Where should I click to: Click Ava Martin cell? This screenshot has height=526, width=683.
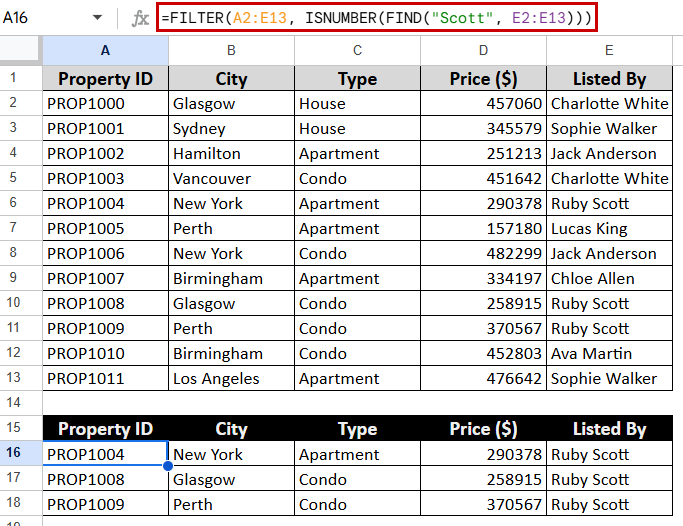[x=609, y=353]
